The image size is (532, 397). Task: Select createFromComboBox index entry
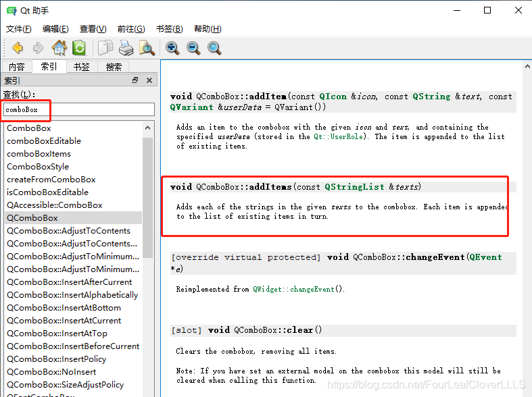[74, 180]
